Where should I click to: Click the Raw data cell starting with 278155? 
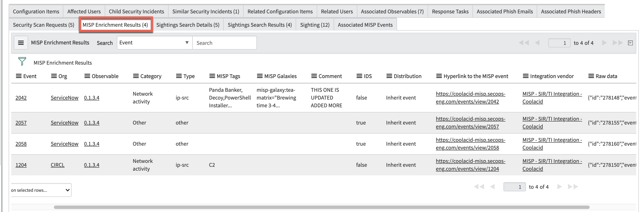612,123
